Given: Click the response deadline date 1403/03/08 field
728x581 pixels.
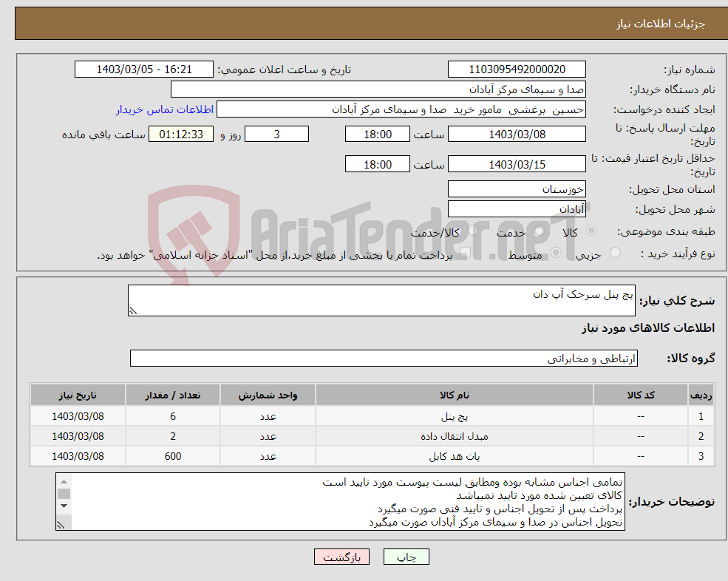Looking at the screenshot, I should tap(517, 135).
